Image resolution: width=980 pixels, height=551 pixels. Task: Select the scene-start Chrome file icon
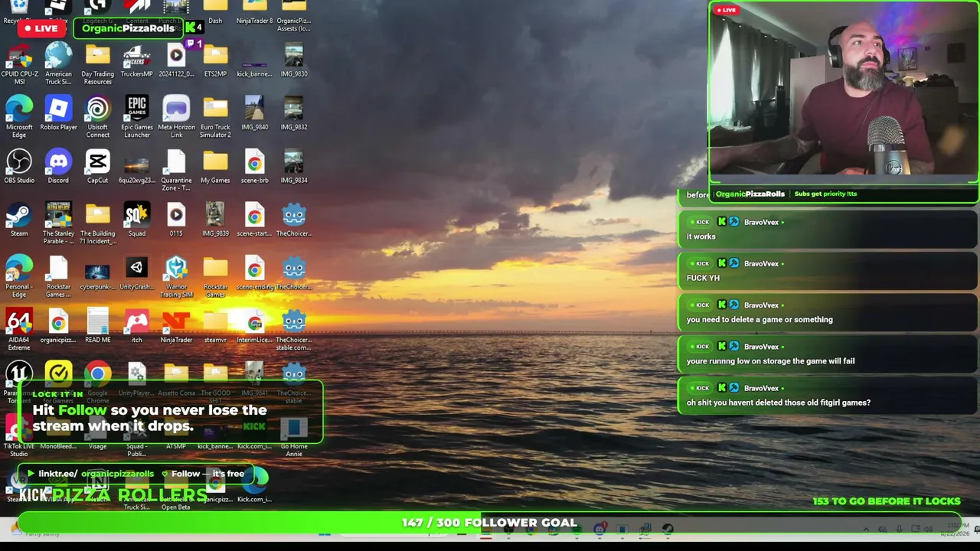pos(255,220)
